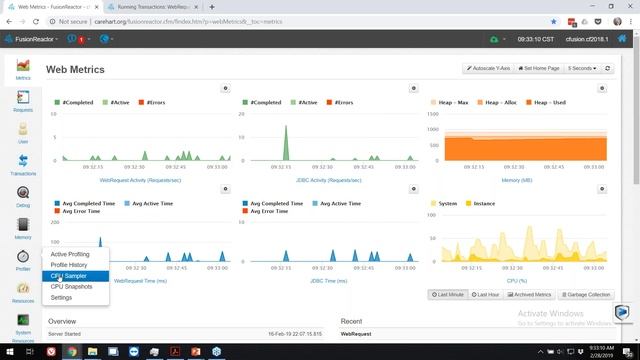Toggle Heap - Max series in Memory legend
640x360 pixels.
click(x=449, y=102)
